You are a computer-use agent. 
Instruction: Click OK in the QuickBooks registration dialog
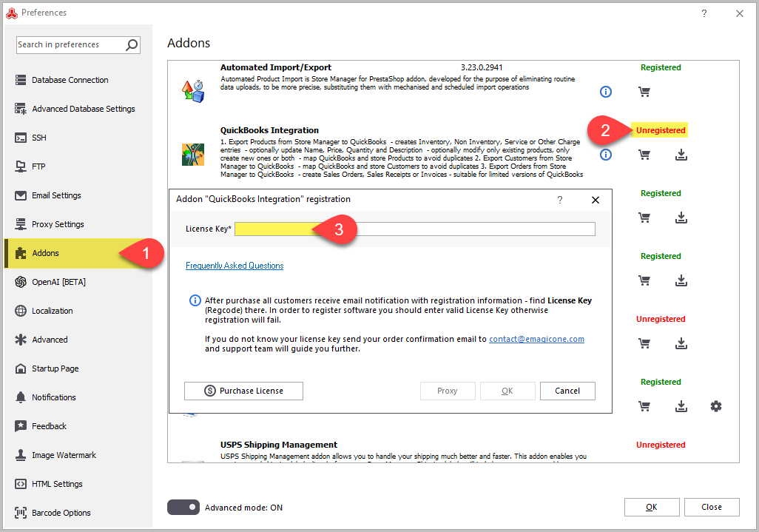pyautogui.click(x=507, y=391)
